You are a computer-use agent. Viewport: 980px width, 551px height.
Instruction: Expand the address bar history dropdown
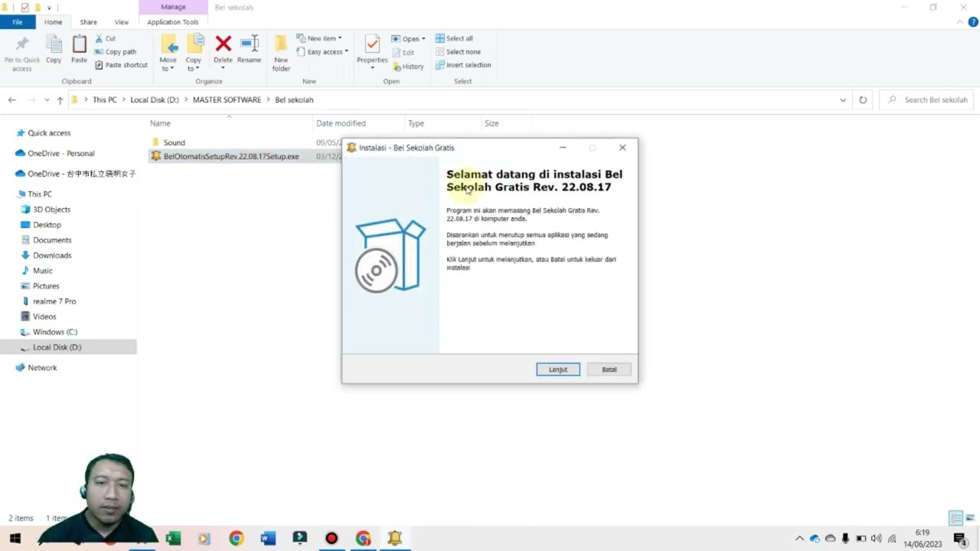(843, 100)
